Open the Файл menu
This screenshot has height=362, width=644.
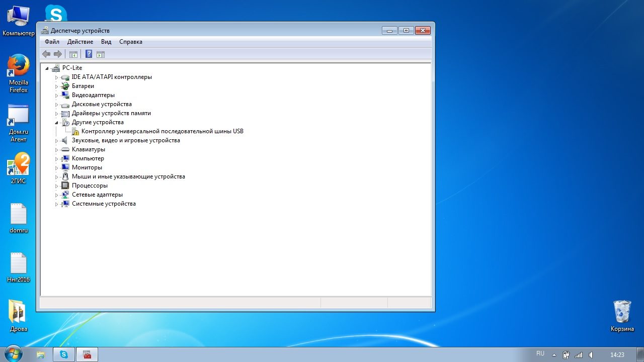pos(52,42)
